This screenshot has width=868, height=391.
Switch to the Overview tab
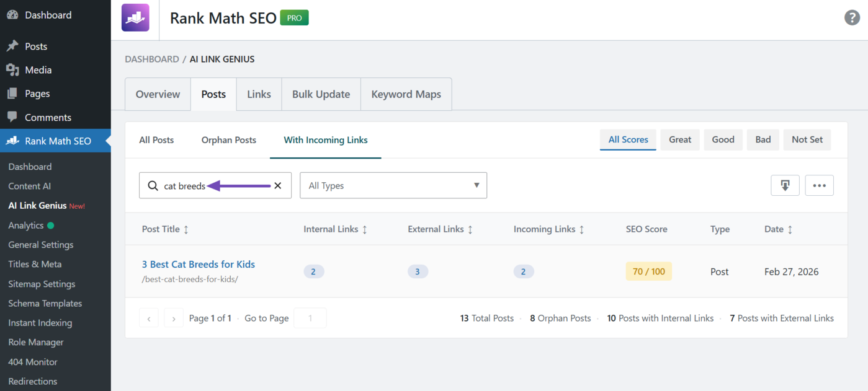point(158,94)
